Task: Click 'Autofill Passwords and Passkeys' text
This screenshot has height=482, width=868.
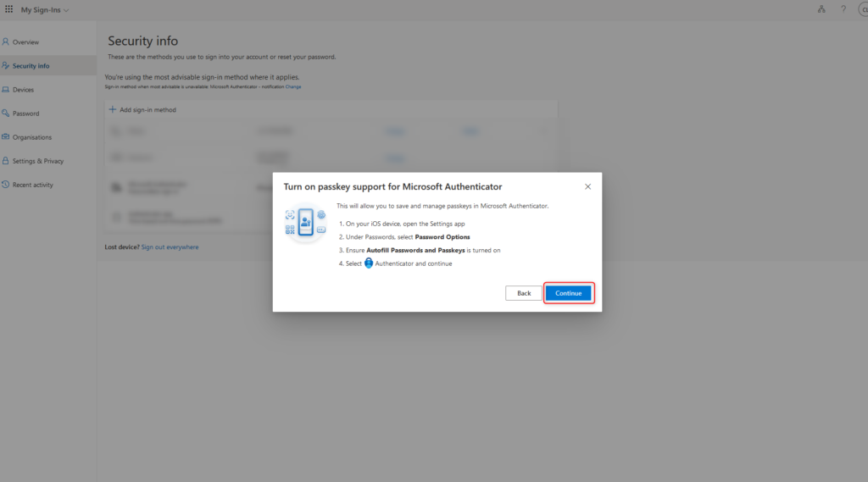Action: pyautogui.click(x=415, y=250)
